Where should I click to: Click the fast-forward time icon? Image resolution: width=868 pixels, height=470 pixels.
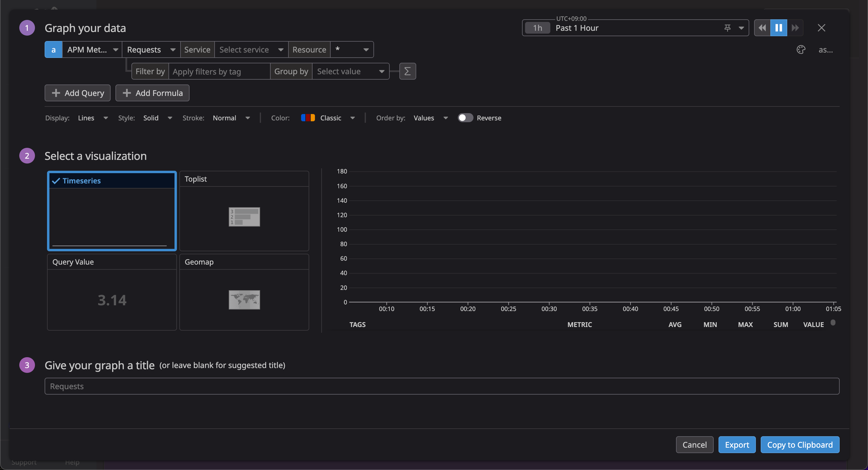pos(795,28)
